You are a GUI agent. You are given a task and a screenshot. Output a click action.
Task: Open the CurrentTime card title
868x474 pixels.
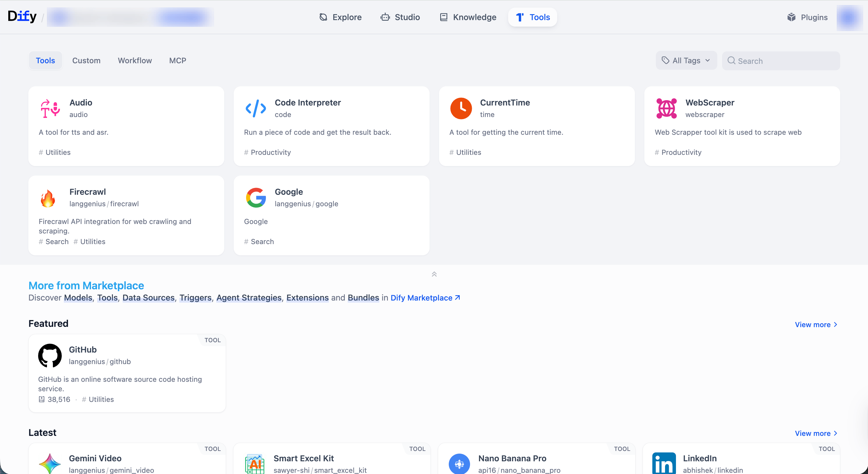pyautogui.click(x=505, y=103)
